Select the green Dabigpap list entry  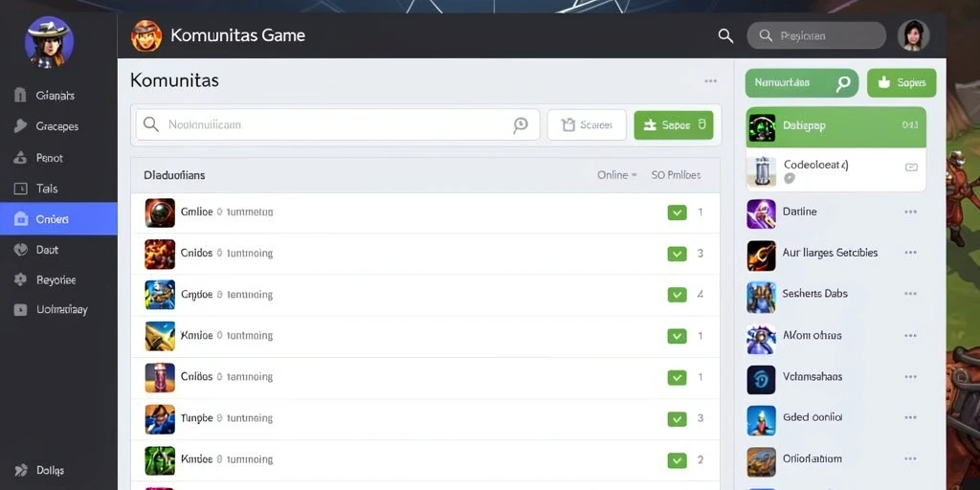[836, 127]
